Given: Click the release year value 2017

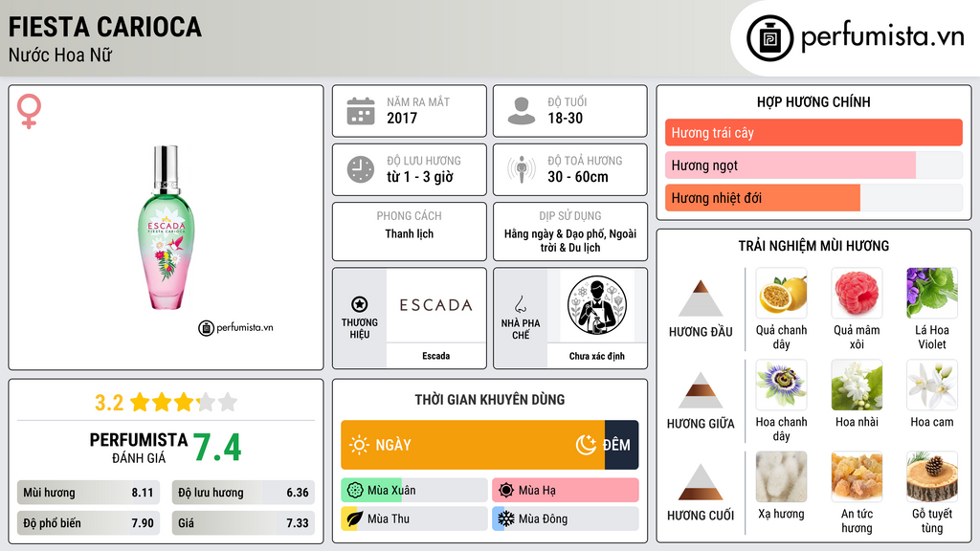Looking at the screenshot, I should [402, 118].
